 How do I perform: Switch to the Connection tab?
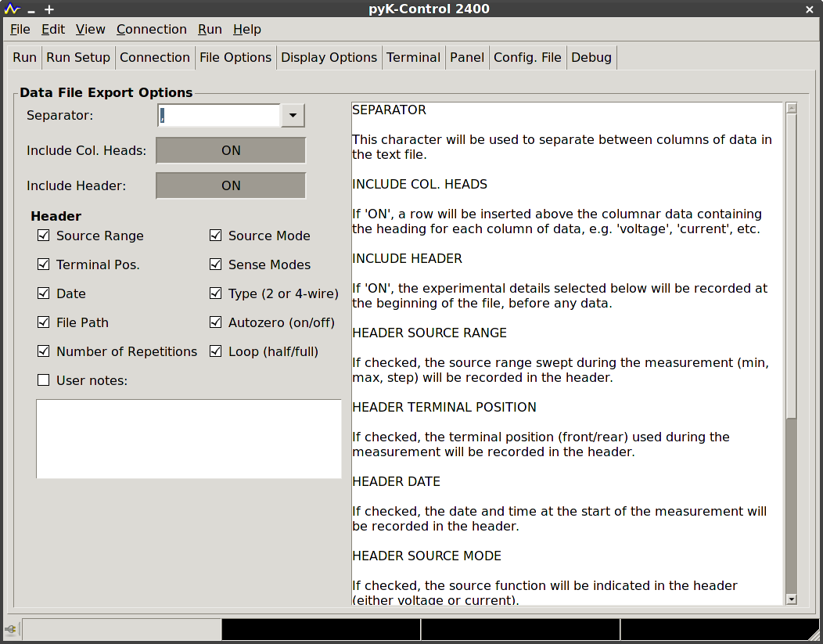click(155, 58)
